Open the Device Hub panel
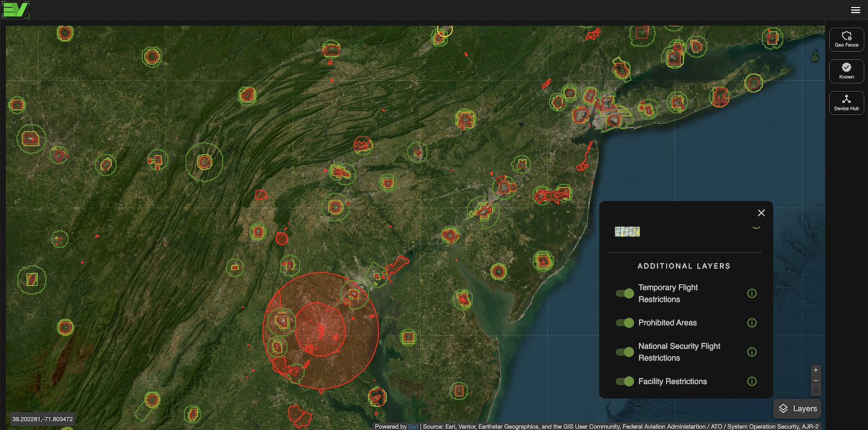Viewport: 868px width, 430px height. [x=846, y=103]
